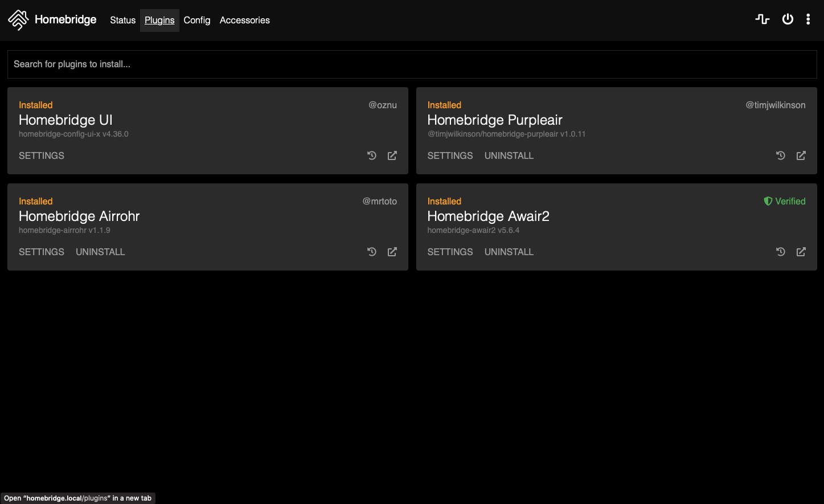Open version history for Homebridge Airrohr
The width and height of the screenshot is (824, 504).
point(372,252)
